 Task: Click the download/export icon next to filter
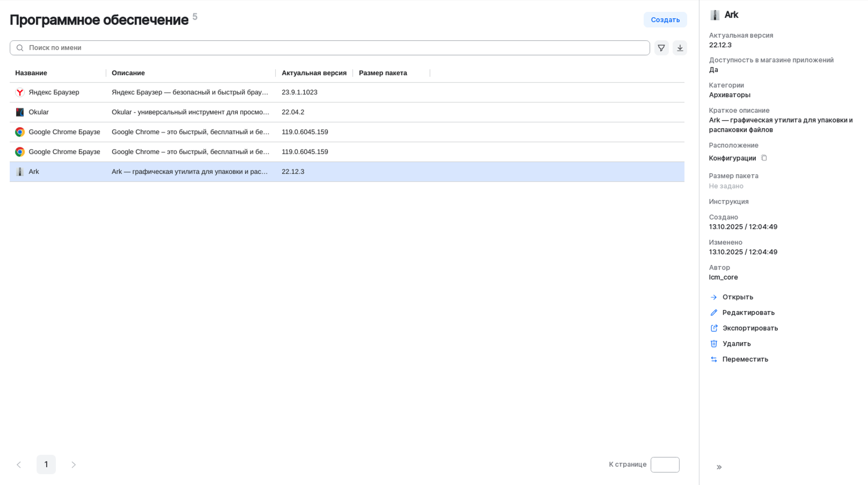coord(680,47)
